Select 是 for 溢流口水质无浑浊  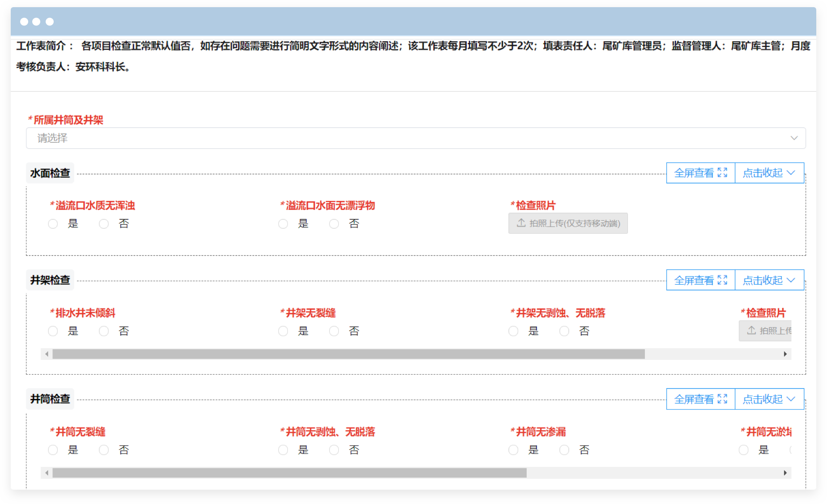pyautogui.click(x=53, y=224)
